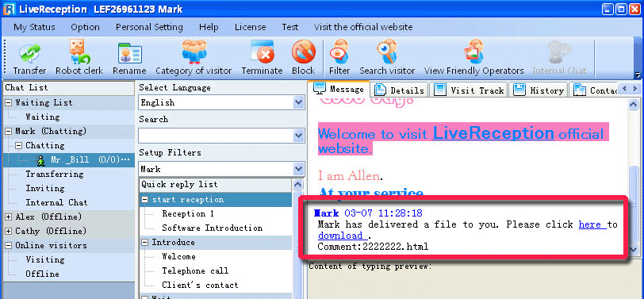Launch the Search visitor tool

[x=387, y=52]
